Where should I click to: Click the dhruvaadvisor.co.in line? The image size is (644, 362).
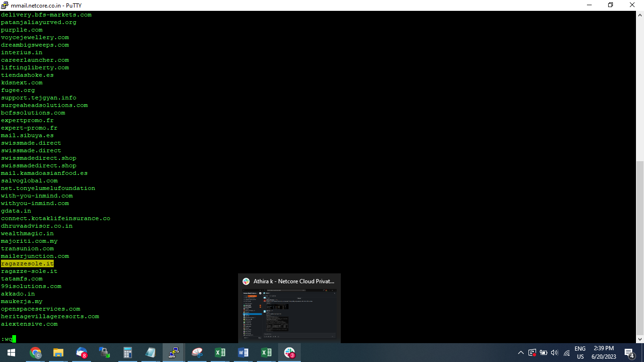(37, 226)
